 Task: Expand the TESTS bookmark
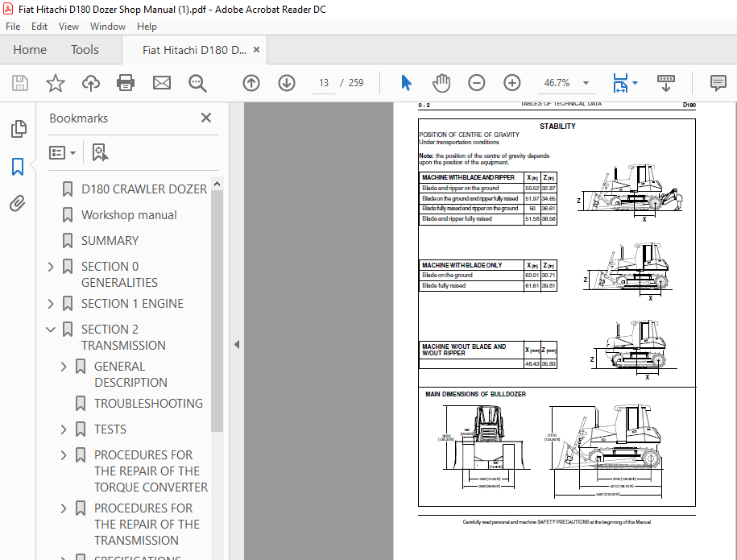pyautogui.click(x=64, y=429)
